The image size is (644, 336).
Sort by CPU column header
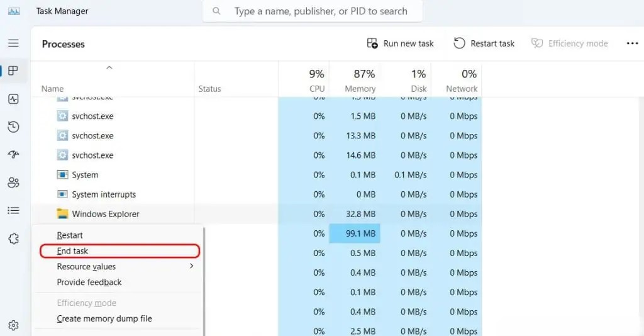304,81
